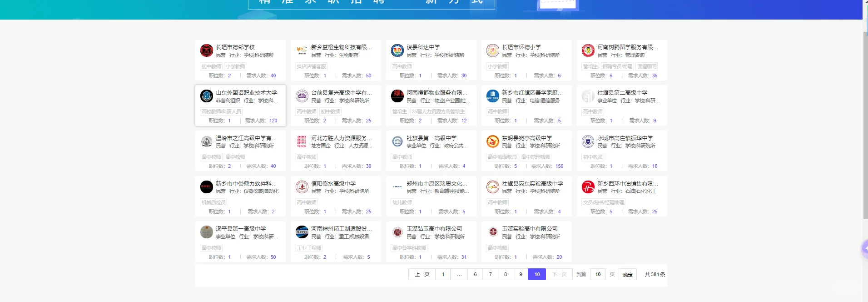The height and width of the screenshot is (302, 868).
Task: Click the 新乡西环中油销售 logo
Action: tap(588, 187)
